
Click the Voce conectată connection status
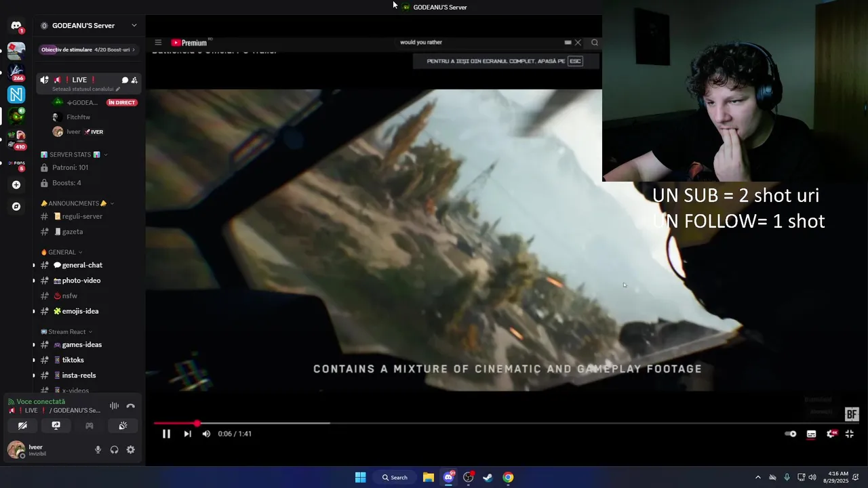coord(41,402)
